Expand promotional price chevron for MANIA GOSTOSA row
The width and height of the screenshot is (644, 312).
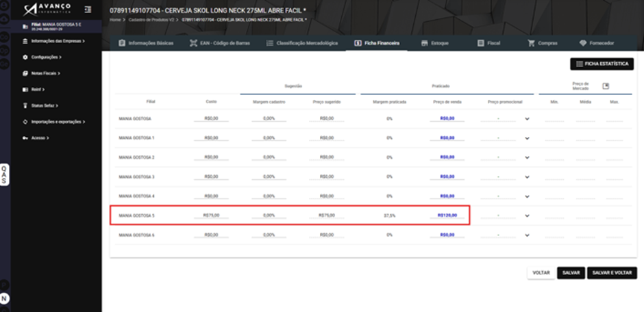click(527, 119)
